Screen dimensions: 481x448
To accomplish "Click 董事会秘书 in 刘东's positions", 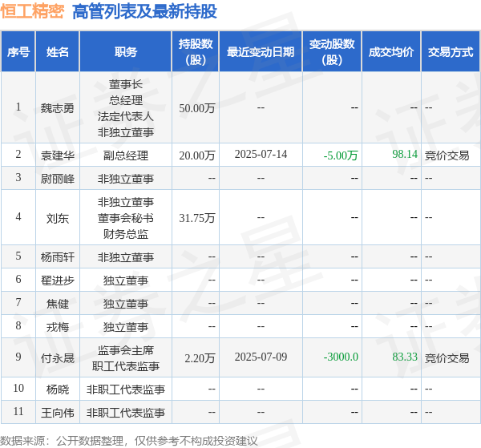I will click(126, 218).
